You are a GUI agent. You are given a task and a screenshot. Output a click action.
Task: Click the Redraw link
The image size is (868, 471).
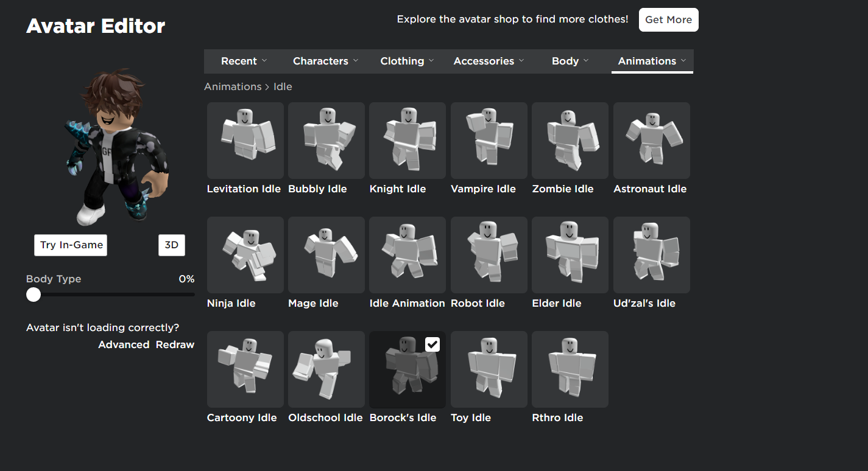pyautogui.click(x=175, y=344)
